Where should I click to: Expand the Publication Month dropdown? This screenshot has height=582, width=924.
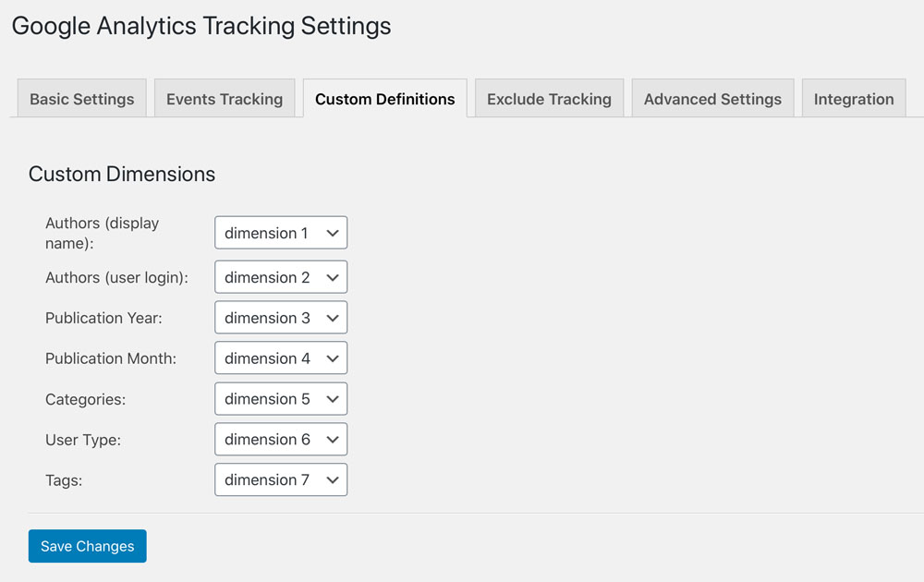coord(281,358)
